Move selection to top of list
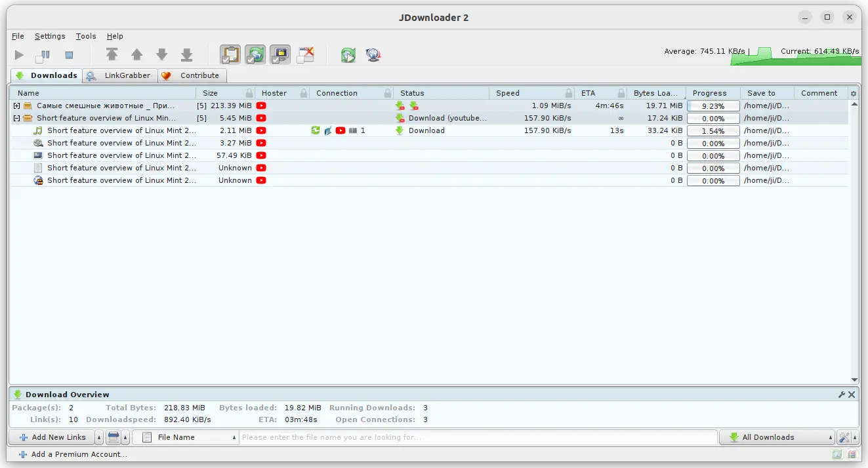 click(x=112, y=55)
